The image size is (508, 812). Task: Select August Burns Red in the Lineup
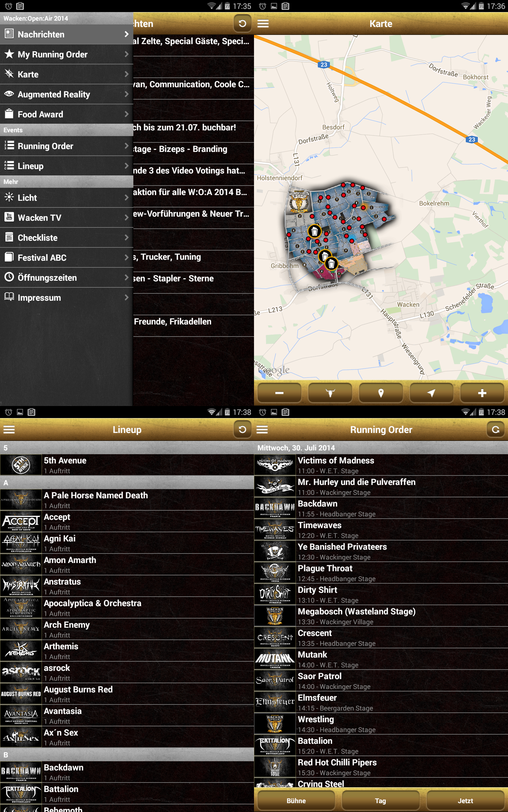[x=127, y=694]
